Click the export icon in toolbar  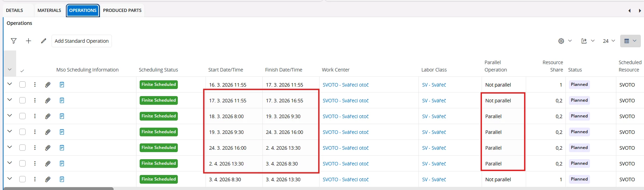tap(584, 41)
